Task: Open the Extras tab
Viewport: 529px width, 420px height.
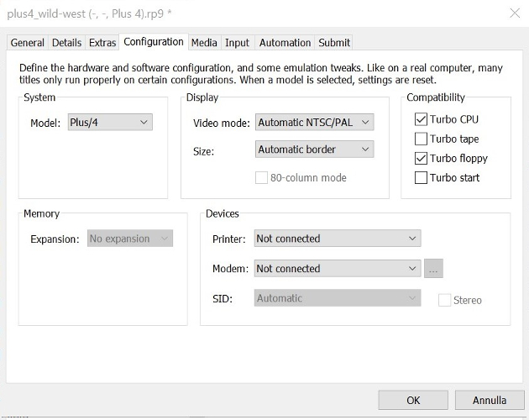Action: (102, 43)
